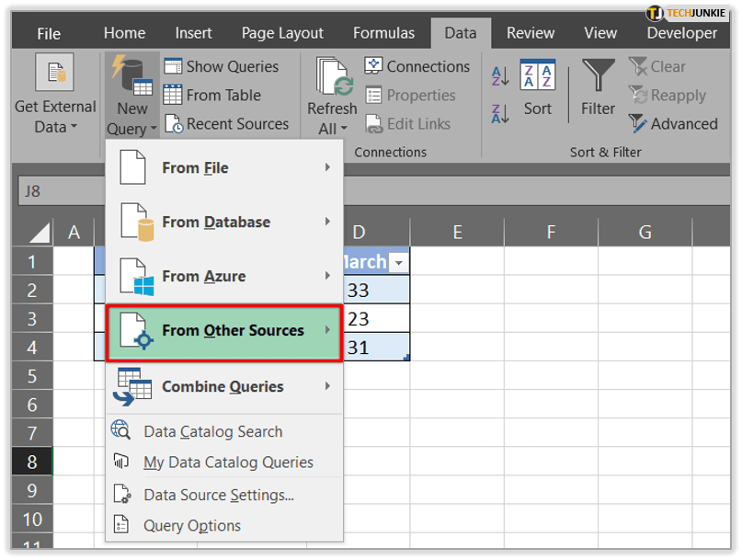Switch to the Formulas tab
The image size is (742, 560).
pos(385,33)
